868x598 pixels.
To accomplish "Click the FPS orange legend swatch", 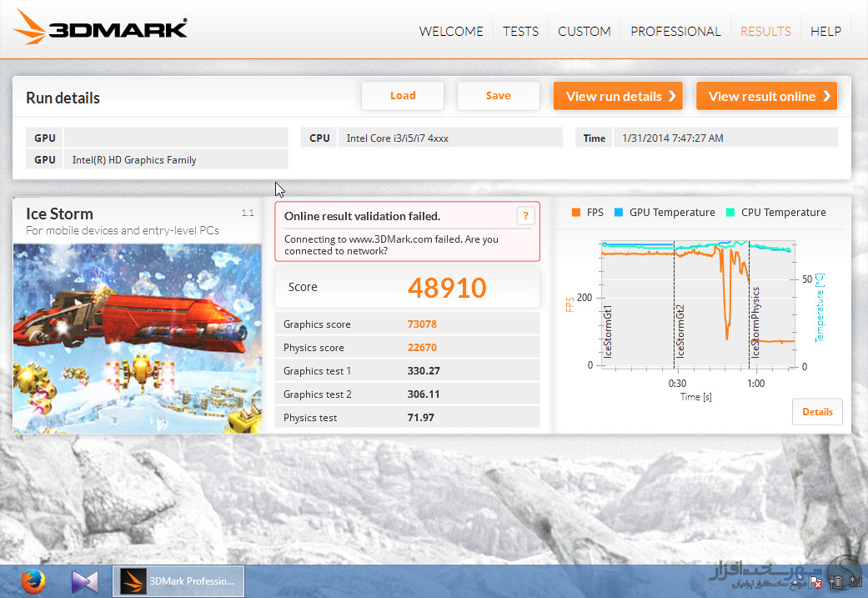I will coord(575,213).
